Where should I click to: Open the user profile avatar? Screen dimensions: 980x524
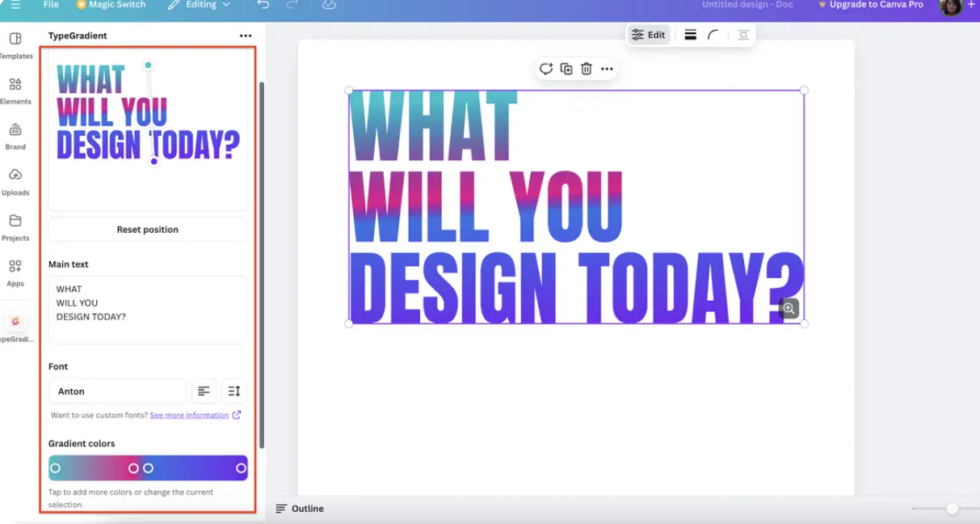[x=950, y=6]
